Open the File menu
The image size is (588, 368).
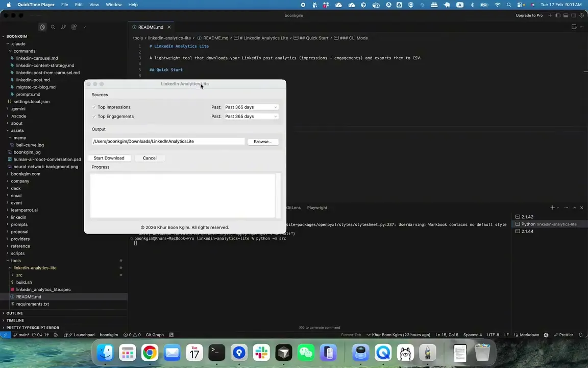[x=64, y=5]
